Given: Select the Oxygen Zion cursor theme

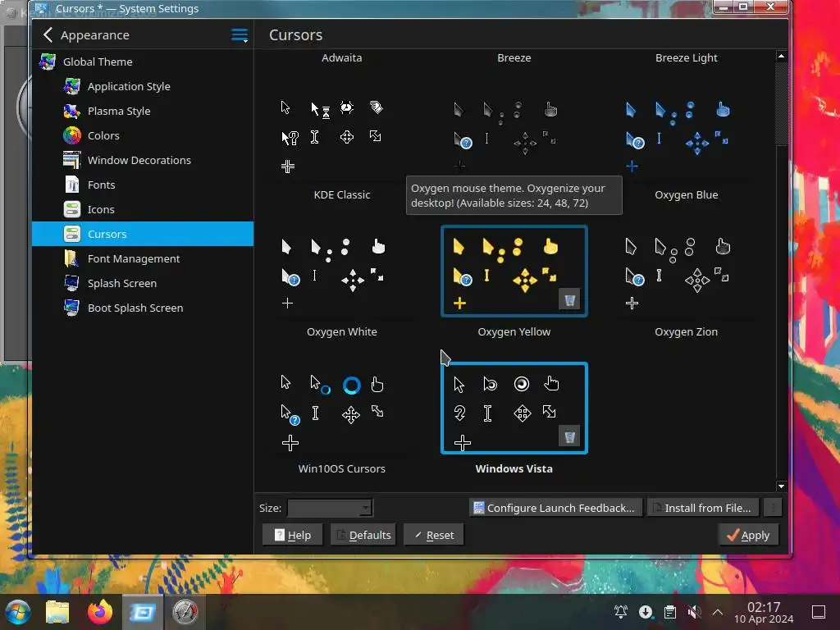Looking at the screenshot, I should (x=687, y=271).
